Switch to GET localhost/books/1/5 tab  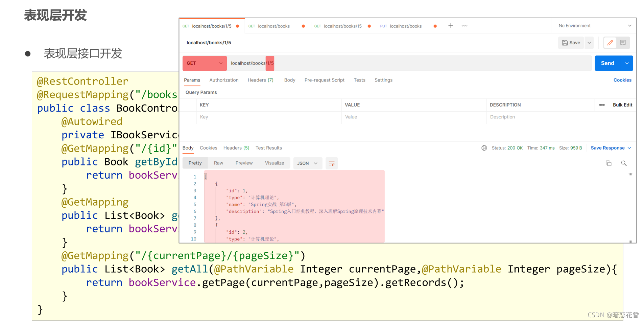(212, 26)
